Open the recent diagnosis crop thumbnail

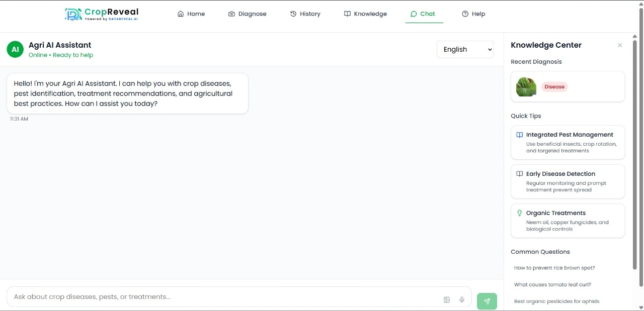(x=526, y=86)
